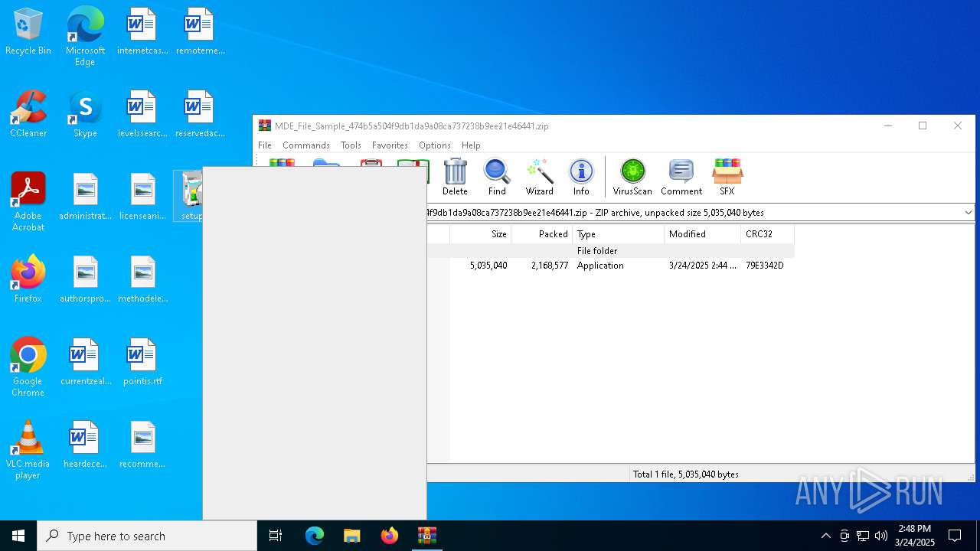Switch to WinRAR taskbar button

427,536
